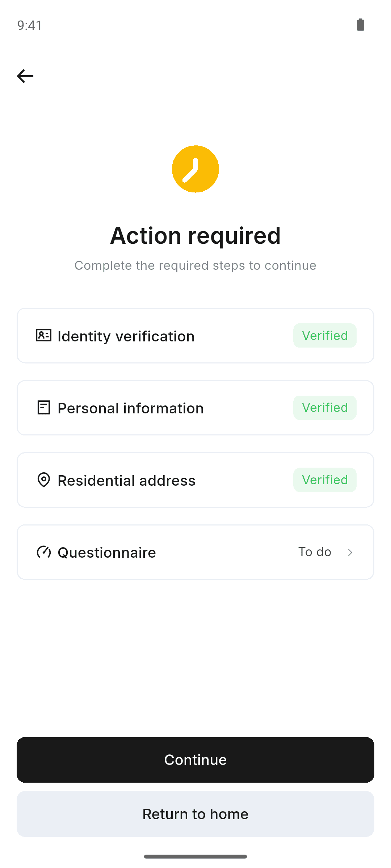This screenshot has width=391, height=868.
Task: Click the questionnaire gauge icon
Action: 44,552
